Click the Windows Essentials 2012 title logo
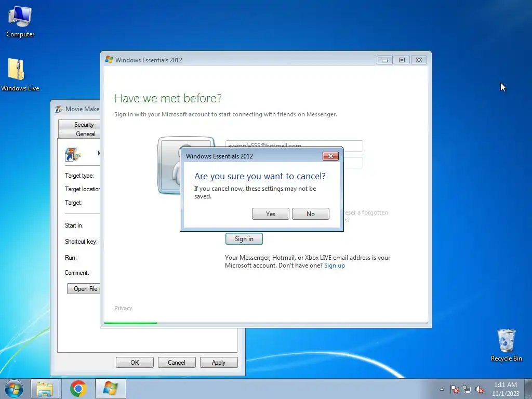The image size is (532, 399). click(109, 60)
